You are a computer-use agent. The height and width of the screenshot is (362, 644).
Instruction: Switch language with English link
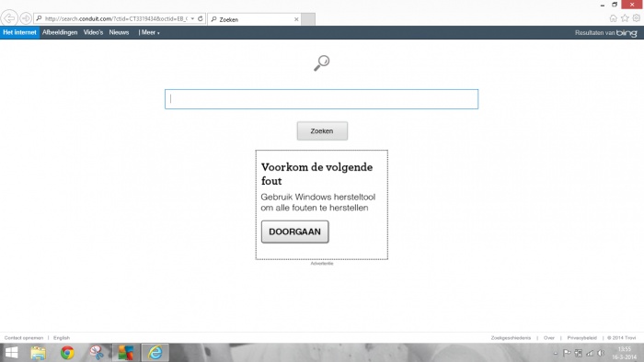click(62, 338)
